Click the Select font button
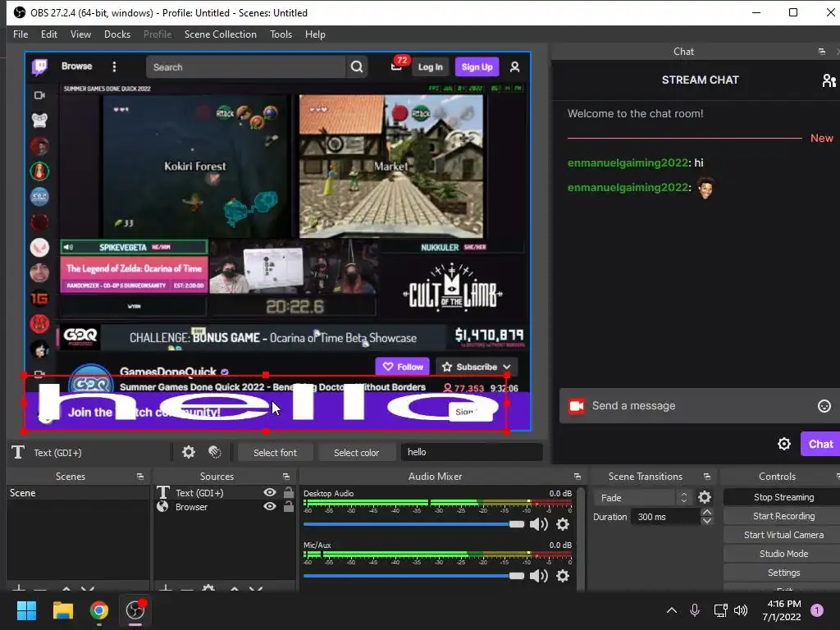The width and height of the screenshot is (840, 630). (x=275, y=453)
